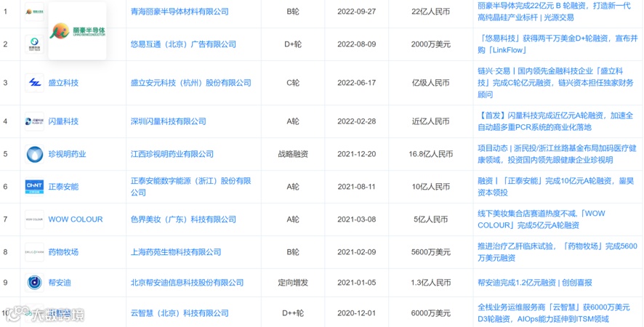Click the 珍视明药业 round blue logo
The image size is (644, 327).
pos(34,155)
